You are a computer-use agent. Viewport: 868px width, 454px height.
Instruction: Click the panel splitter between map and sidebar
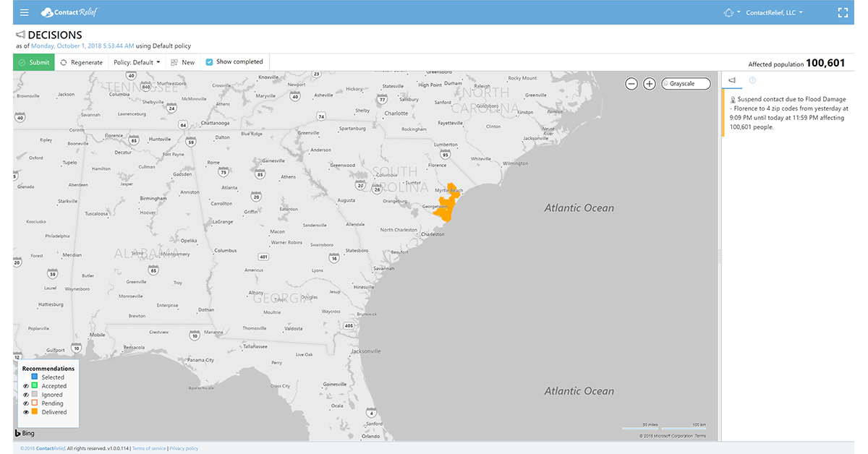click(719, 256)
